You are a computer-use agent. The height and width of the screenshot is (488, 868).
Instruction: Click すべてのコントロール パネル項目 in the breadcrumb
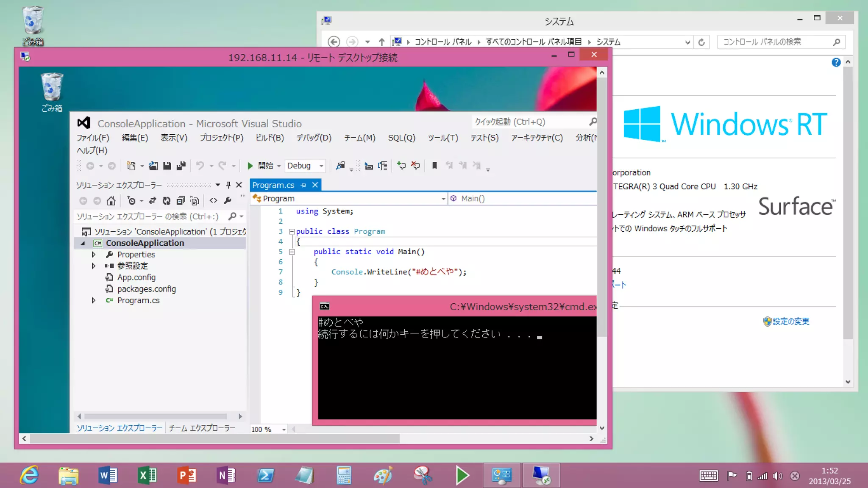point(534,42)
